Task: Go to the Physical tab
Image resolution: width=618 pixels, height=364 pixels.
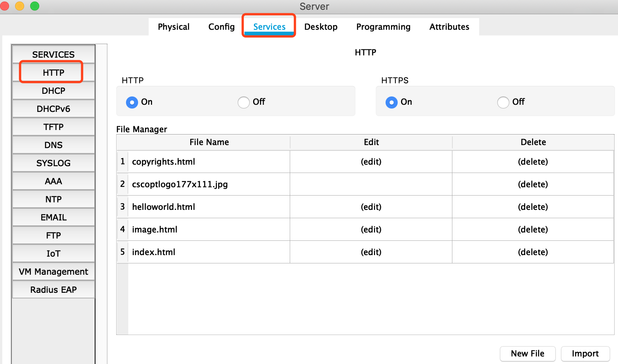Action: 174,27
